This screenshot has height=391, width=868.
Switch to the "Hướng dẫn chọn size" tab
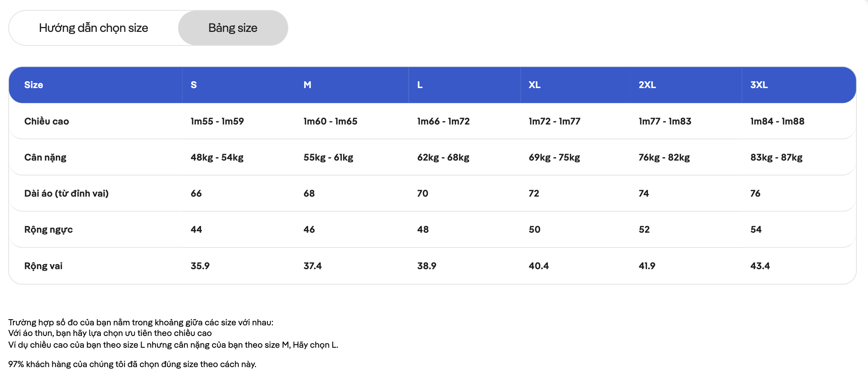[93, 28]
